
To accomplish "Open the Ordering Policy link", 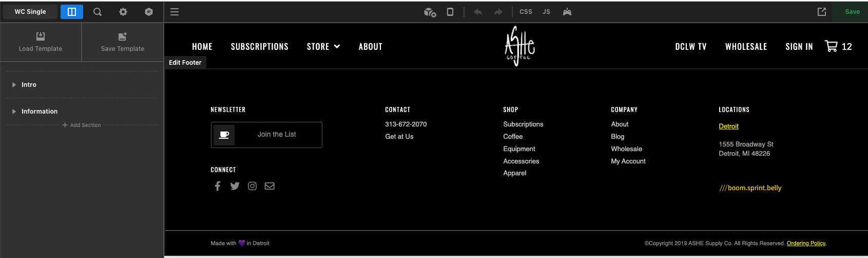I will [806, 244].
